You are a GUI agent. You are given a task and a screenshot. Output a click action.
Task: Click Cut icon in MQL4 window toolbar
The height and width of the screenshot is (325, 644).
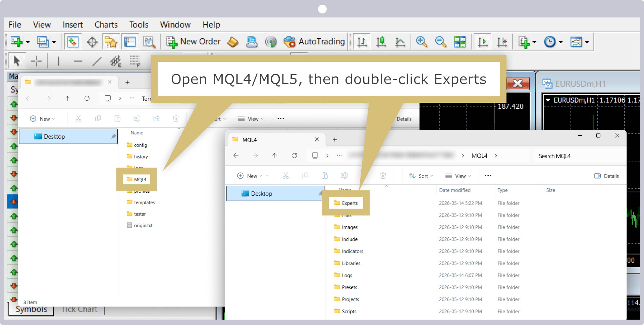coord(286,176)
